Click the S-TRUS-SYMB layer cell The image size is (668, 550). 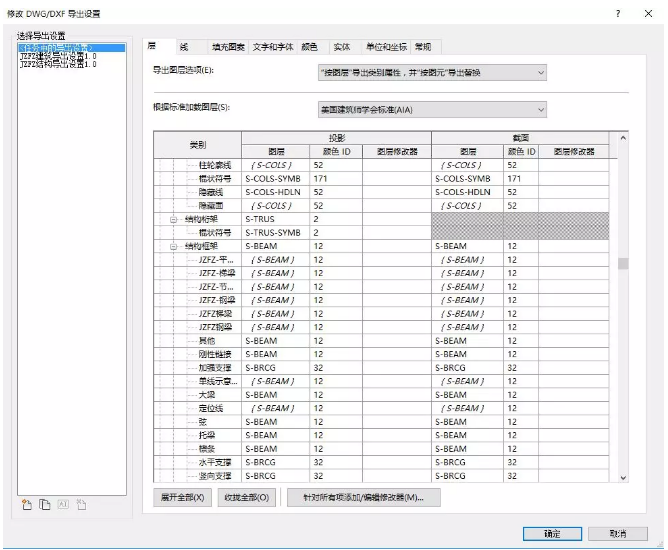[276, 233]
